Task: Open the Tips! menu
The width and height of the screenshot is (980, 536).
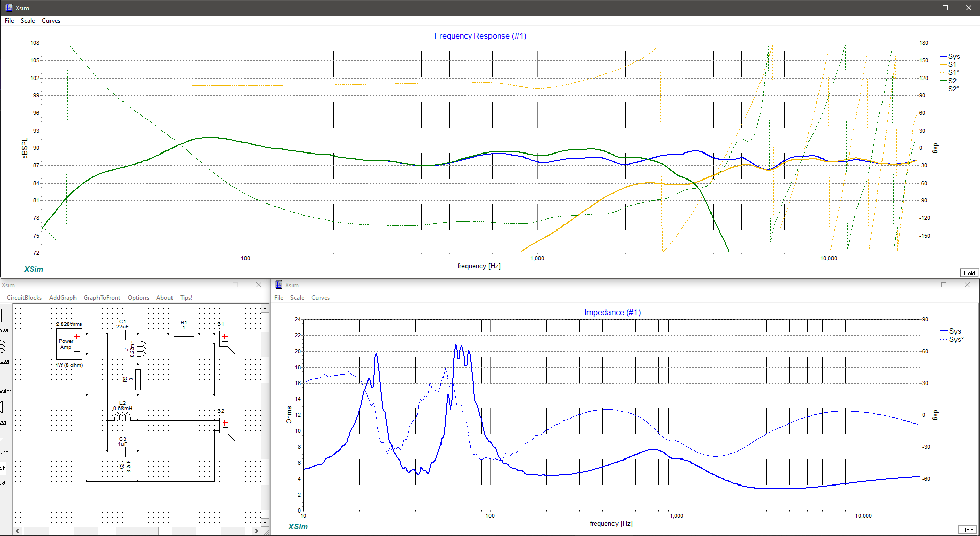Action: point(186,298)
